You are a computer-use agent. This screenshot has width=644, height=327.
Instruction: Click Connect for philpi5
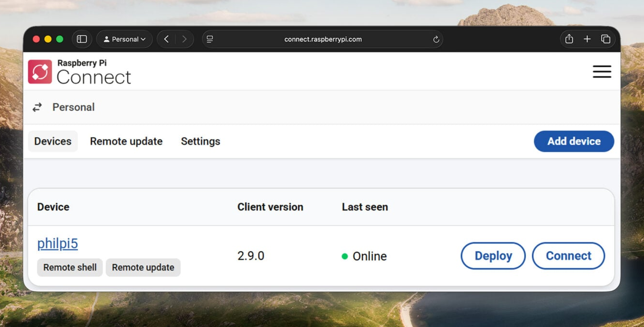point(568,256)
